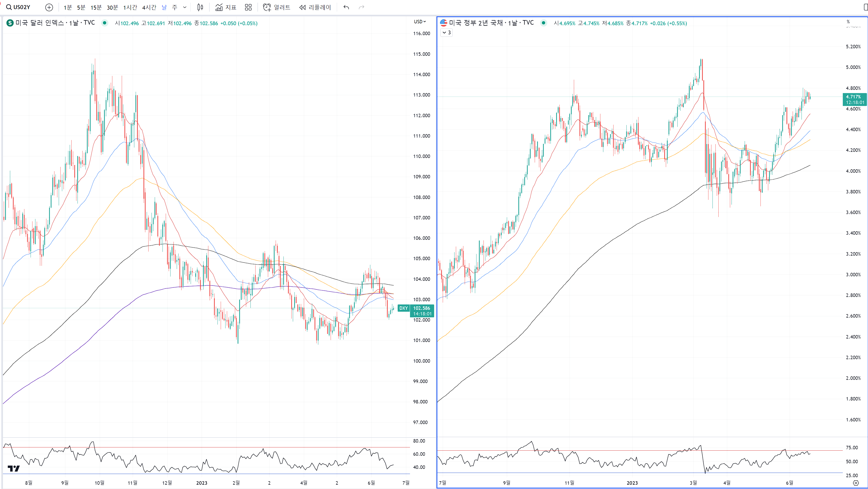Expand the more timeframes dropdown arrow

185,8
